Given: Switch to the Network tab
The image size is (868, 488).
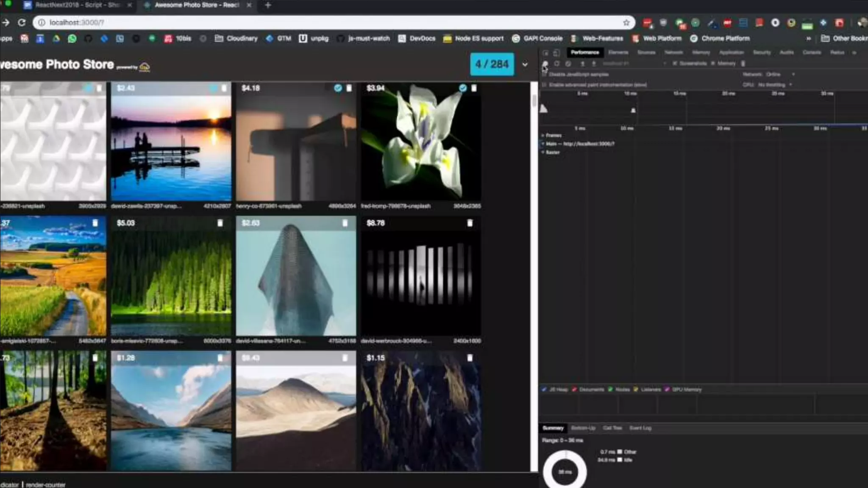Looking at the screenshot, I should click(x=673, y=53).
